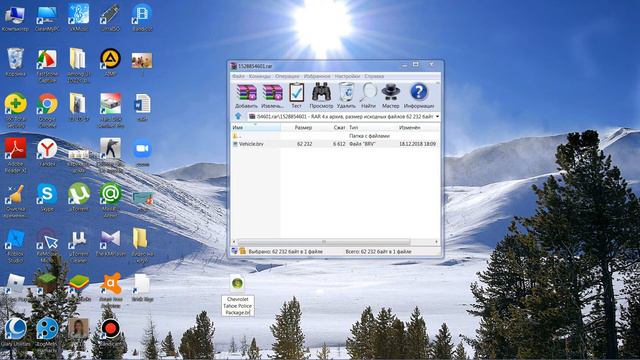Open Просмотр (View) with the binoculars icon
The width and height of the screenshot is (640, 360).
[x=321, y=96]
